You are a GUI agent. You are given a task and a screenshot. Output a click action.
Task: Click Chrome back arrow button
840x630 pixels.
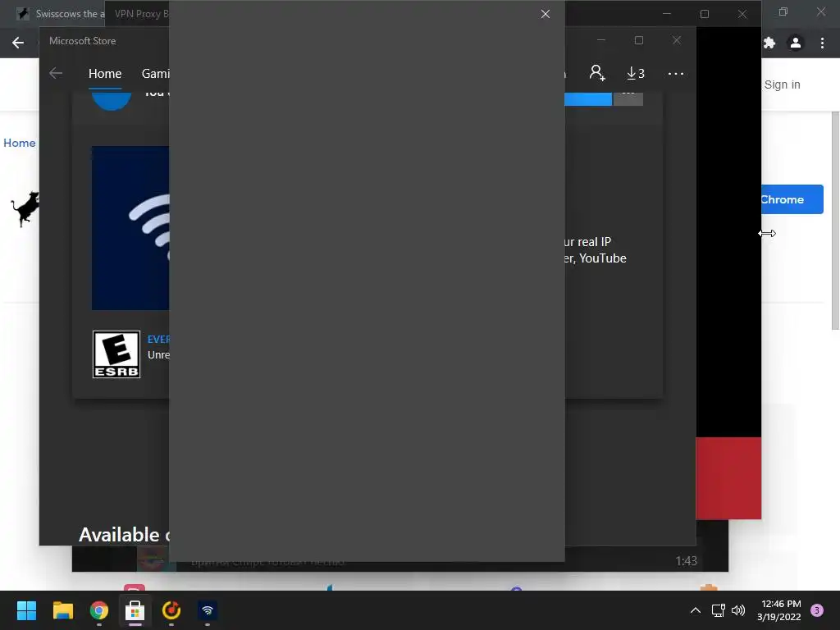point(18,43)
